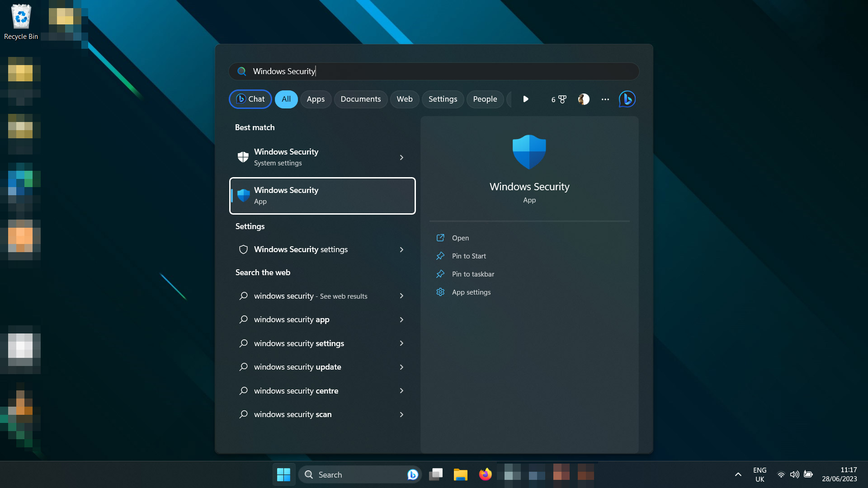Open the three-dot options menu
Screen dimensions: 868x488
coord(605,99)
